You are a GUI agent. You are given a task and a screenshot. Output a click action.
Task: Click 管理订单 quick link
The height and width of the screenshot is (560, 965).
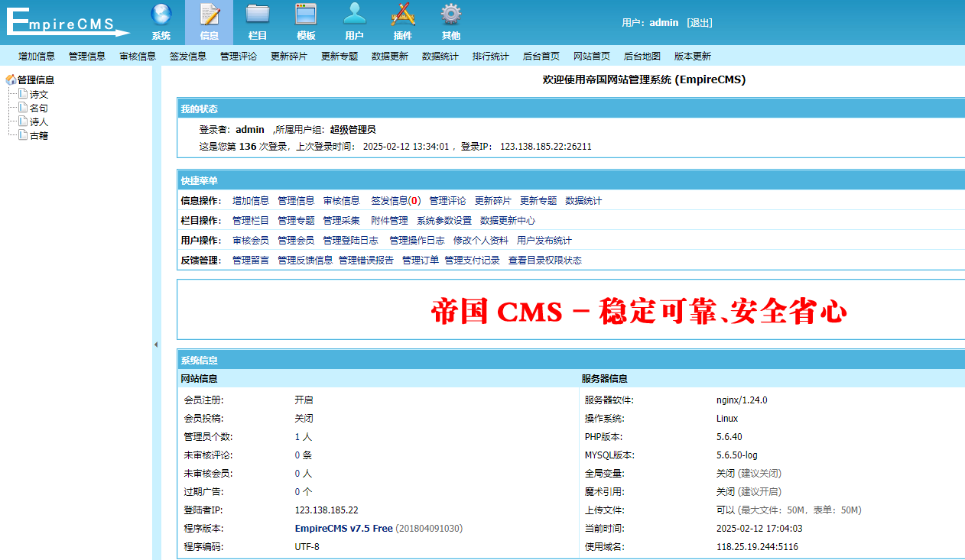pos(421,261)
